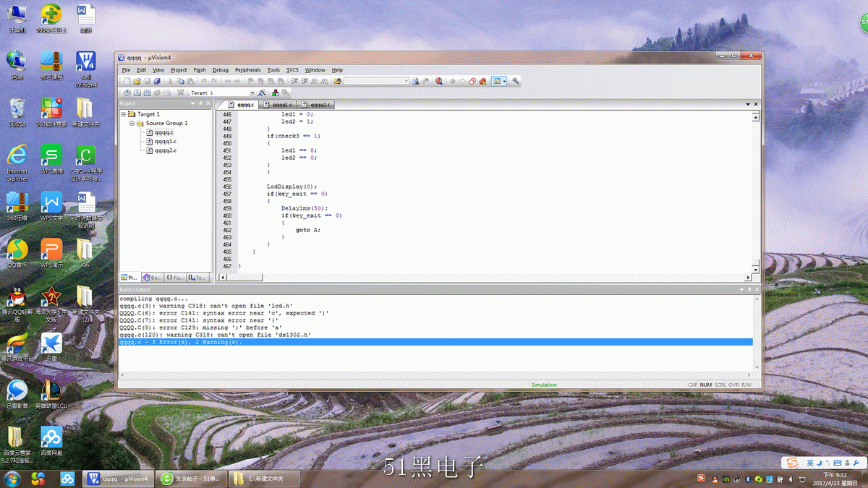Click the Manage components colored blocks icon
The width and height of the screenshot is (868, 488).
point(276,93)
